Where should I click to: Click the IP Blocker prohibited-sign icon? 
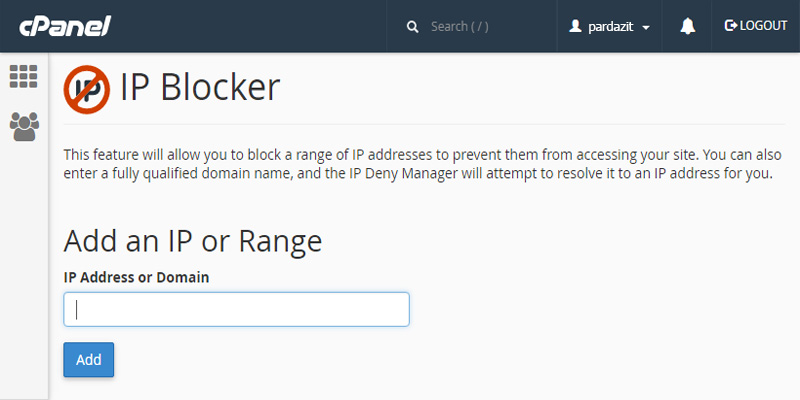(x=88, y=88)
